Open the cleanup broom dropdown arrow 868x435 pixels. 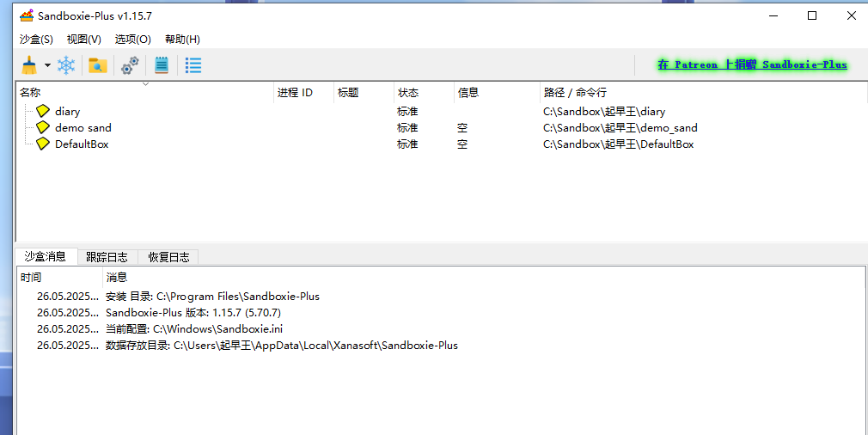(47, 65)
